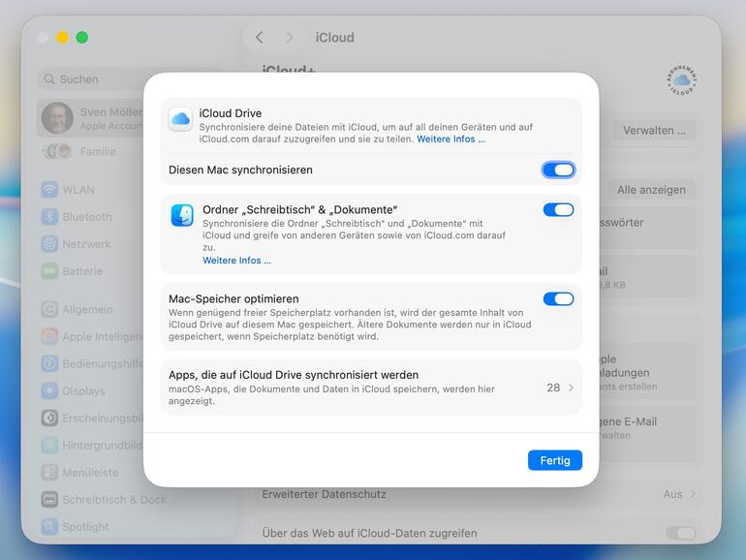
Task: Open Weitere Infos link under iCloud Drive
Action: (x=451, y=139)
